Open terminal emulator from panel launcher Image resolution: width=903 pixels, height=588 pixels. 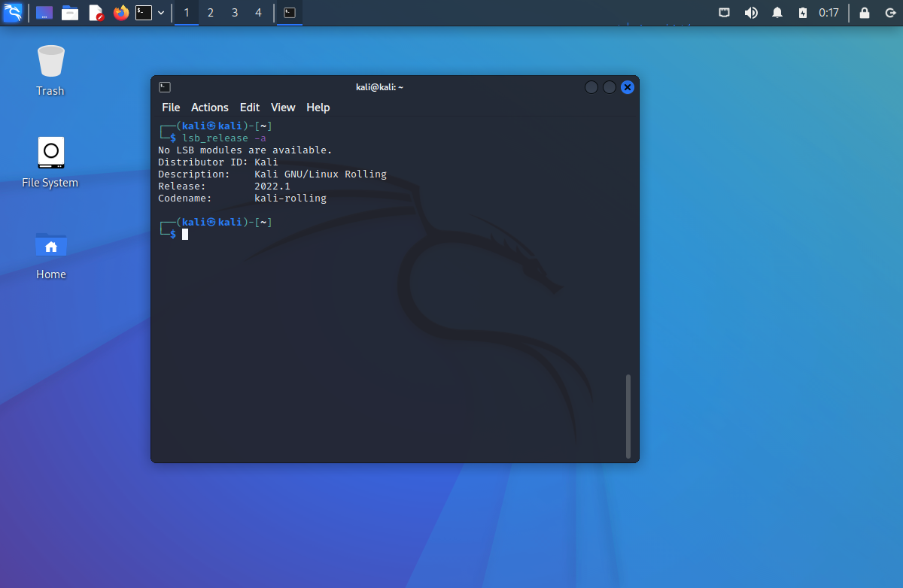pos(144,13)
